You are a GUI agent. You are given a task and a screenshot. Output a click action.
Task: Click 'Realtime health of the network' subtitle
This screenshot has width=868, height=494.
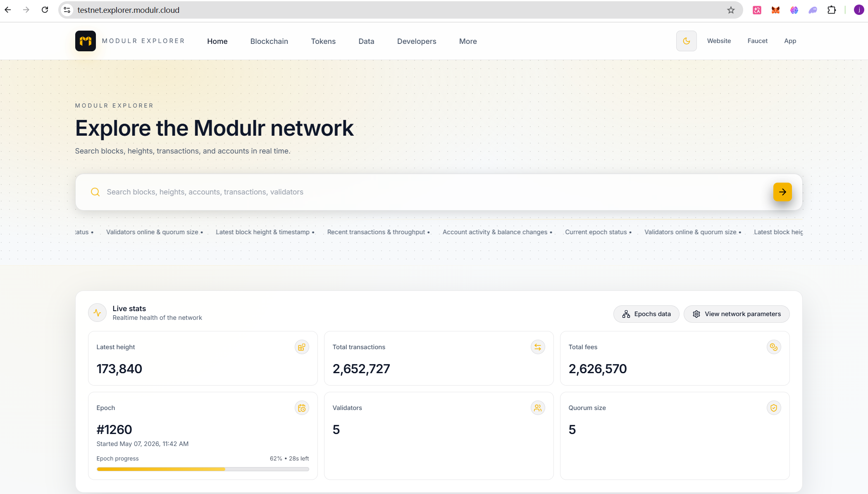(x=157, y=318)
